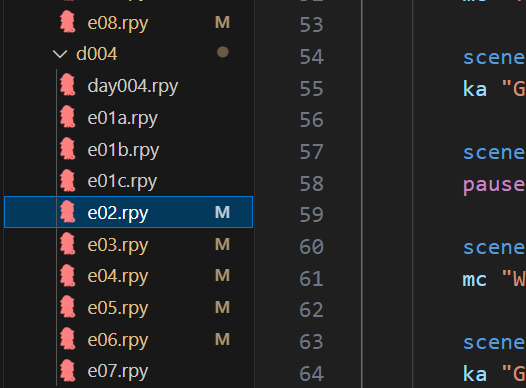The image size is (526, 388).
Task: Click line number 56 in the gutter
Action: (312, 120)
